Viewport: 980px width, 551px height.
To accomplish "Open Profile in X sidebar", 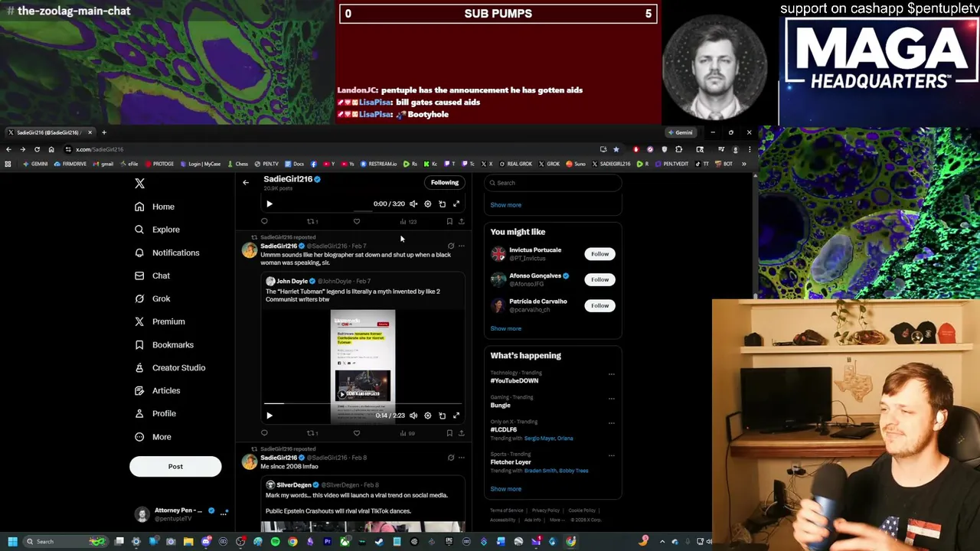I will pyautogui.click(x=155, y=413).
